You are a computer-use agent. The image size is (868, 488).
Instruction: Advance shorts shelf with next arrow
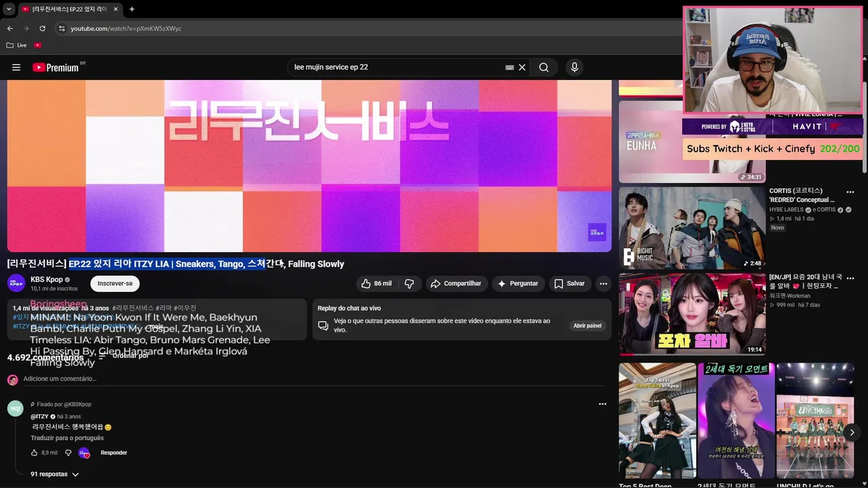click(852, 432)
